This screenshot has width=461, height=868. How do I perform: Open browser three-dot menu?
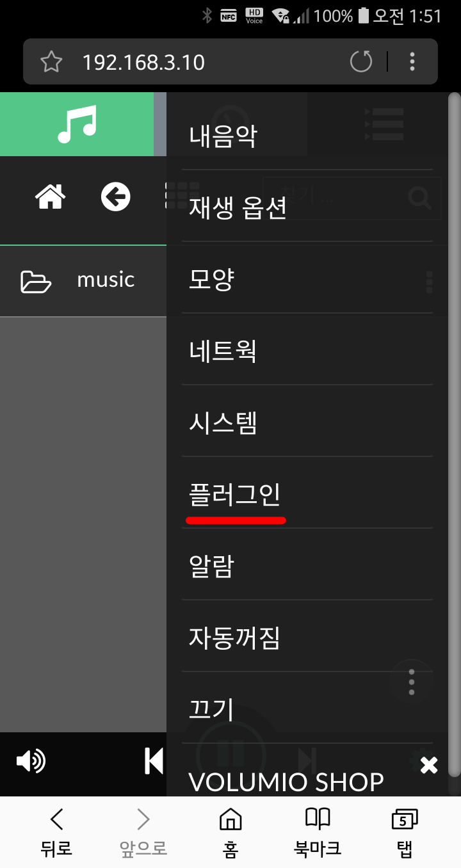pos(412,61)
